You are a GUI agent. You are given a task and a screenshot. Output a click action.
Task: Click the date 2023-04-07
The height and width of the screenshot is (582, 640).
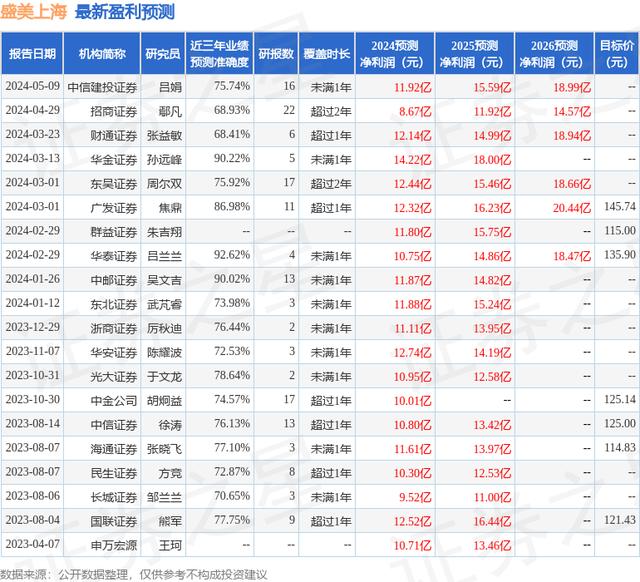(33, 544)
